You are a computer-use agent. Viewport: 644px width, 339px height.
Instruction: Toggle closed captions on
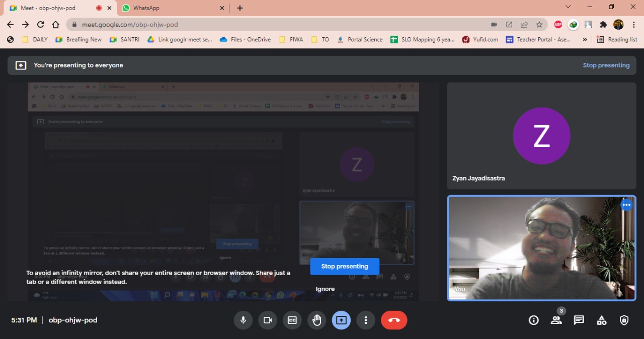click(x=292, y=320)
